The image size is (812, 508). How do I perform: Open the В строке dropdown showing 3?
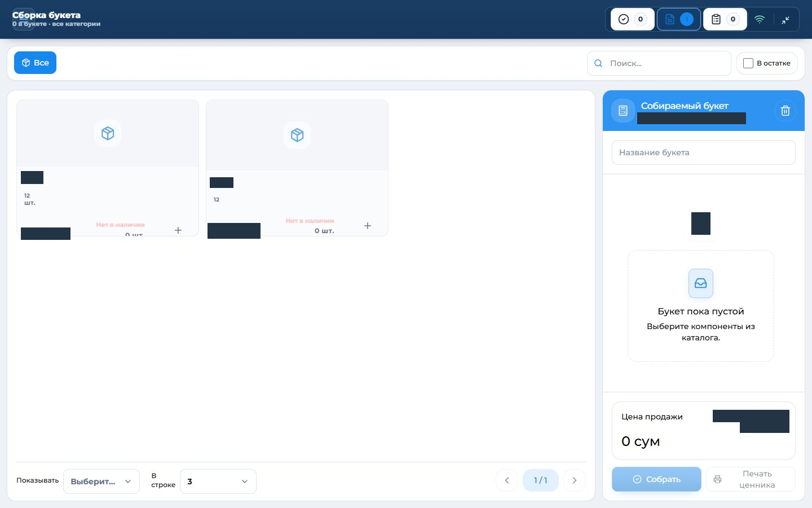pos(218,481)
